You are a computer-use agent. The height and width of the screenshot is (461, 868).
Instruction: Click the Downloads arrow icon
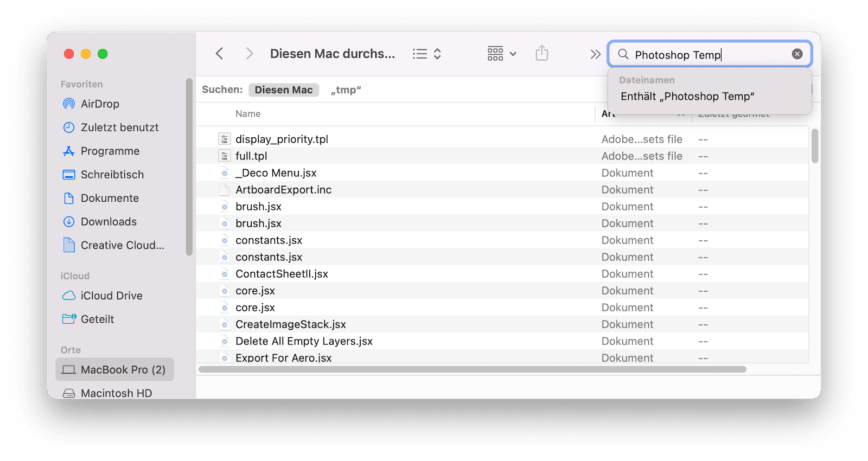click(69, 222)
